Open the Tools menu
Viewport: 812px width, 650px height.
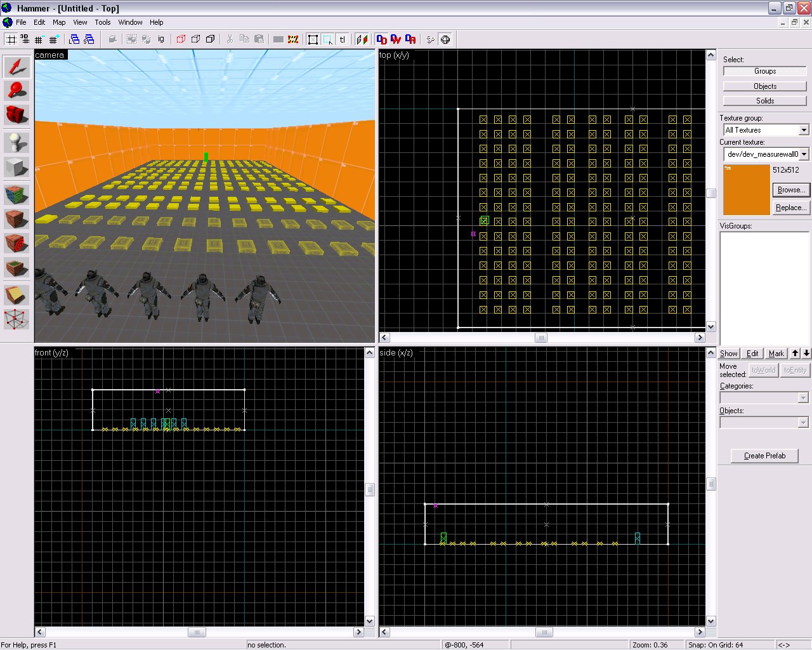click(x=103, y=22)
